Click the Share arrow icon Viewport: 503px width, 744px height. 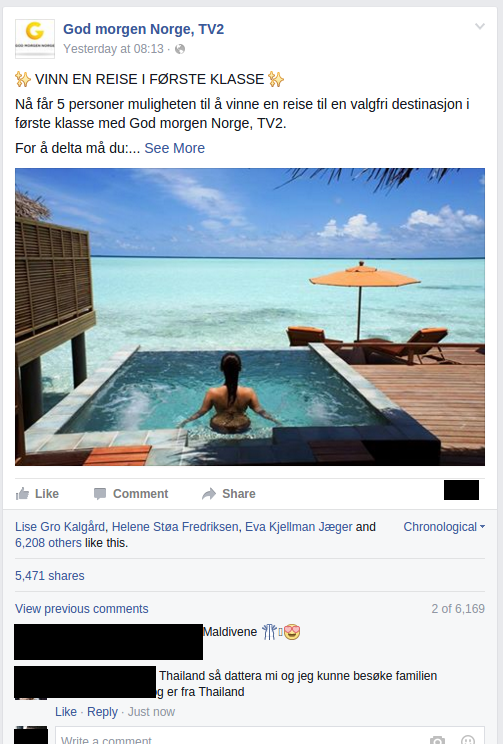209,494
